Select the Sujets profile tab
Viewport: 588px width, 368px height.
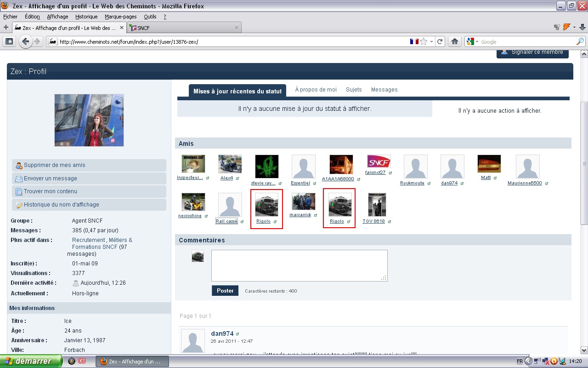(354, 90)
